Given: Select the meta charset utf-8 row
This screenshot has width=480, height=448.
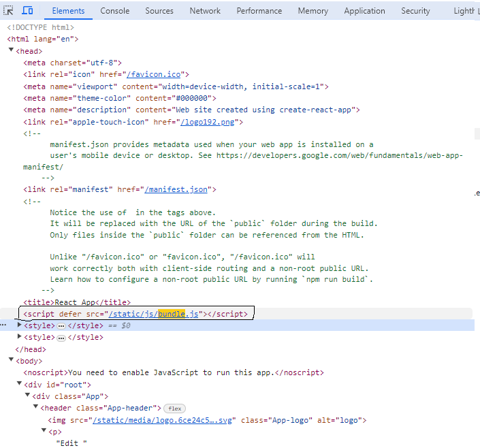Looking at the screenshot, I should pos(72,63).
